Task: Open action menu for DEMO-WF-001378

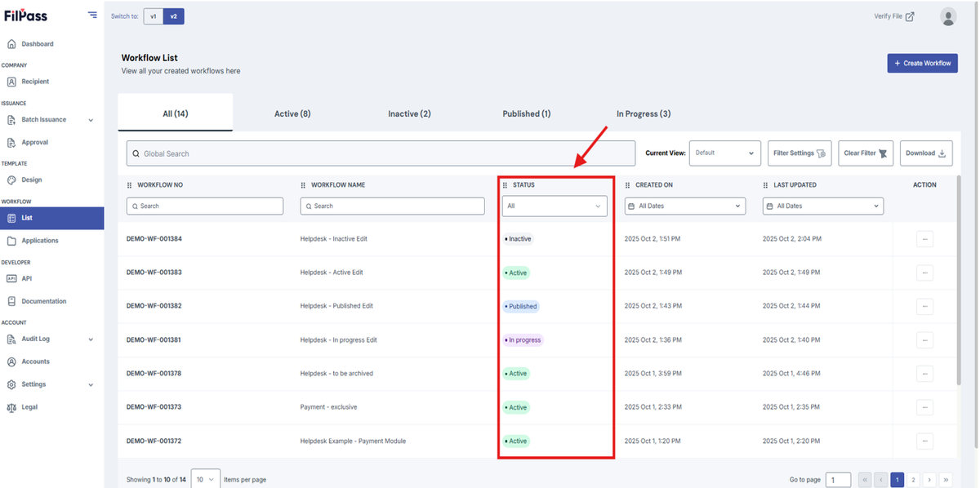Action: point(924,373)
